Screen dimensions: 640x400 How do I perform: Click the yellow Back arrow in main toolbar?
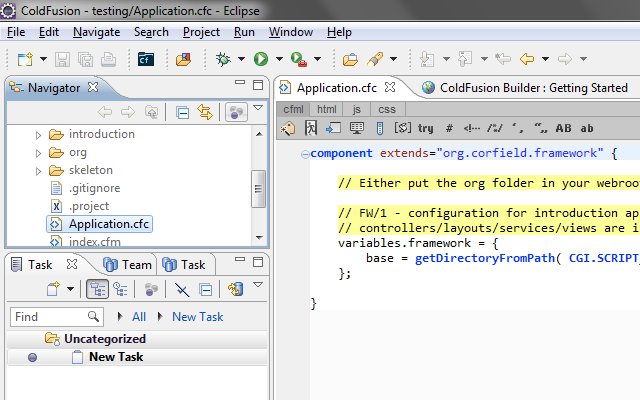point(527,59)
